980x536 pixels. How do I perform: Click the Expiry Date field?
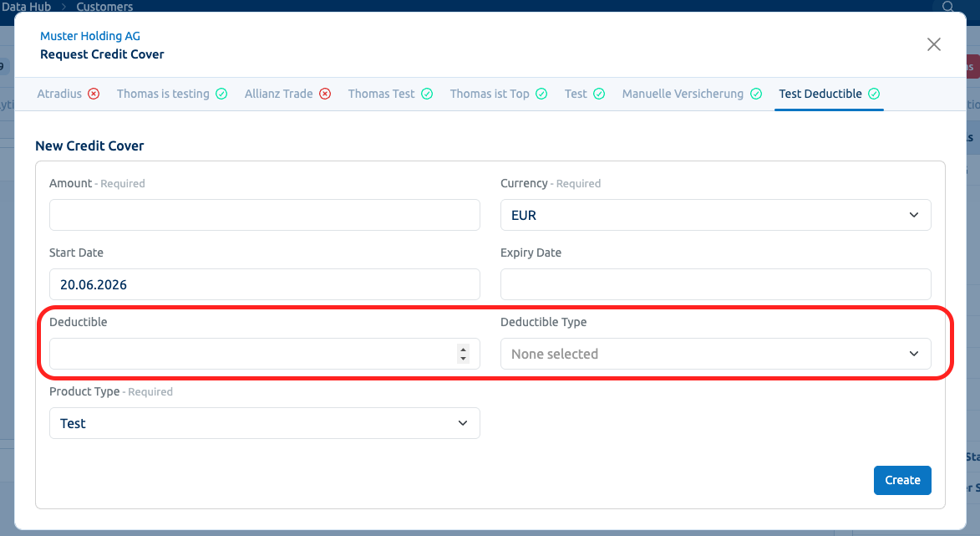716,284
